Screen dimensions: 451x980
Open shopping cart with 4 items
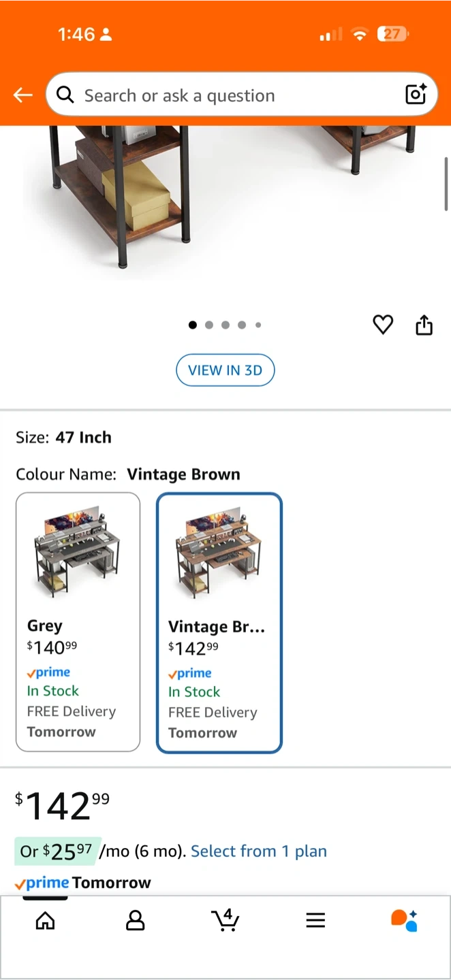[225, 920]
